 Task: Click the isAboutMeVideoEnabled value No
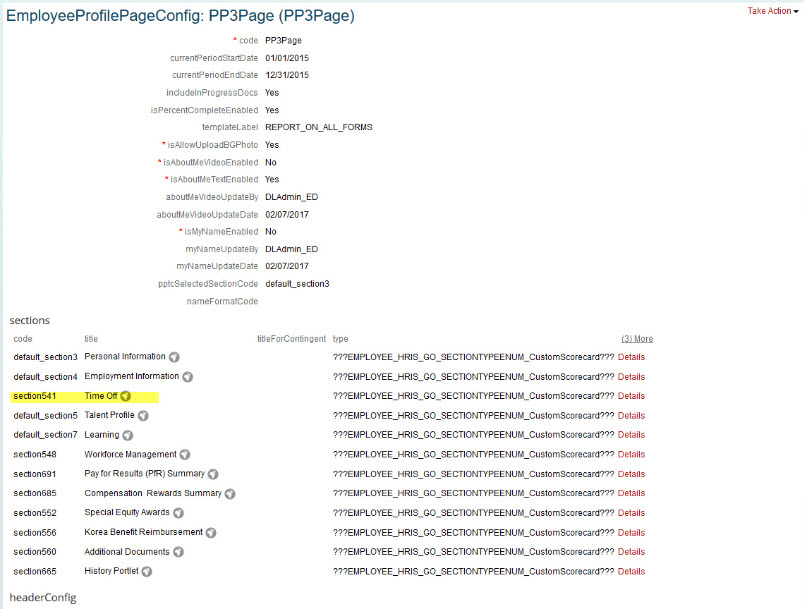click(x=271, y=162)
